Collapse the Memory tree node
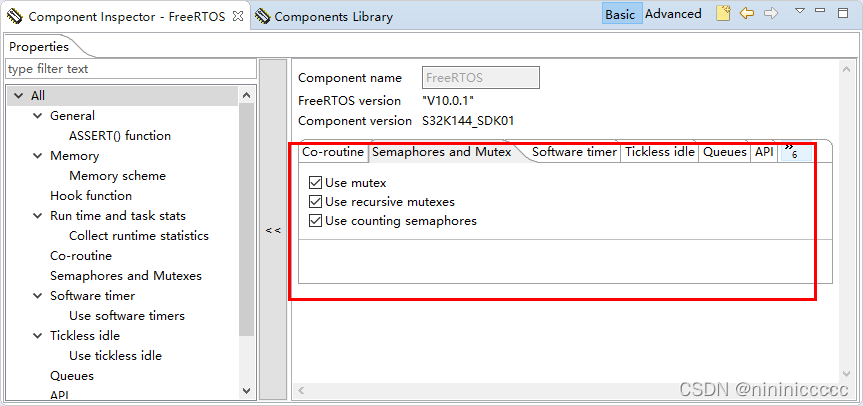 [37, 156]
